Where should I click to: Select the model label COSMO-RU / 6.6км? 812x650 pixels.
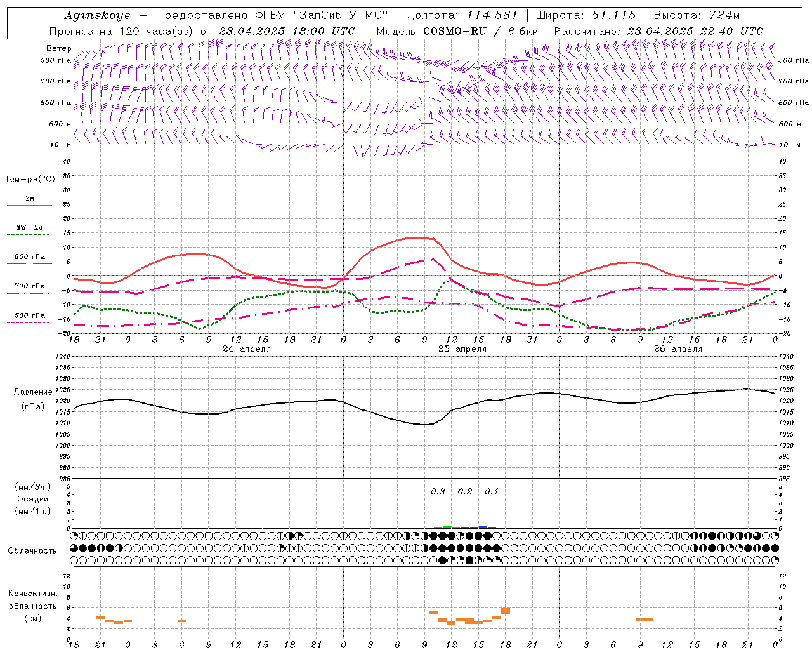click(481, 31)
